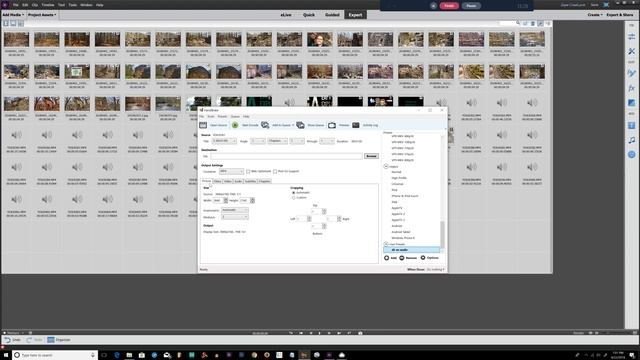Open the music note icon in right sidebar
Screen dimensions: 640x360
pyautogui.click(x=631, y=140)
